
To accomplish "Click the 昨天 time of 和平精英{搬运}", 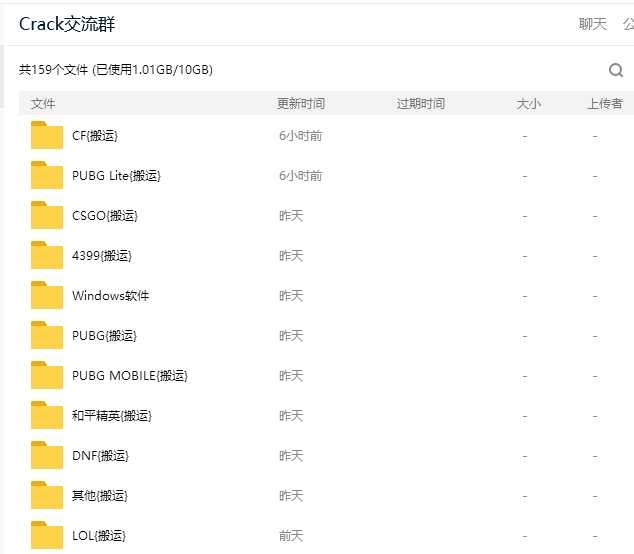I will 291,416.
